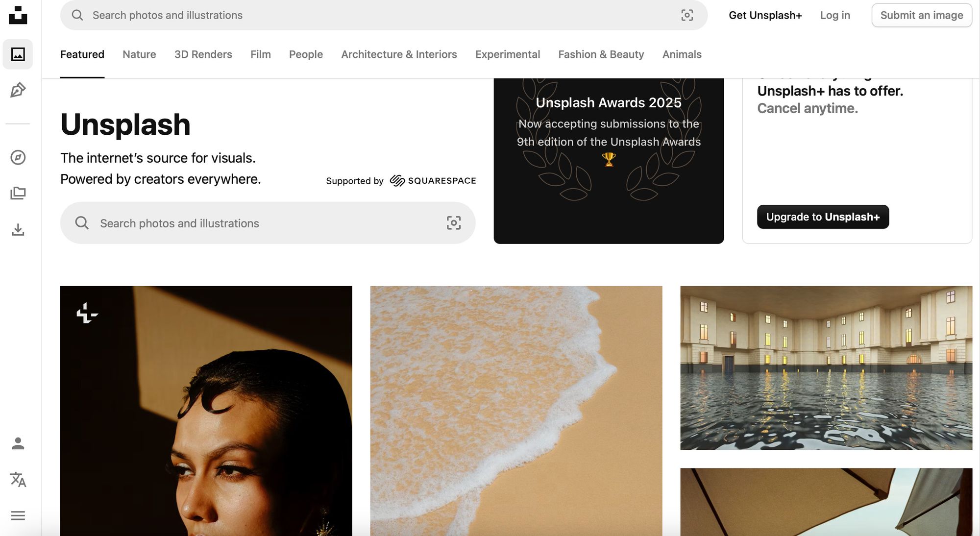The height and width of the screenshot is (536, 980).
Task: Click the Downloads arrow icon in the sidebar
Action: pos(18,229)
